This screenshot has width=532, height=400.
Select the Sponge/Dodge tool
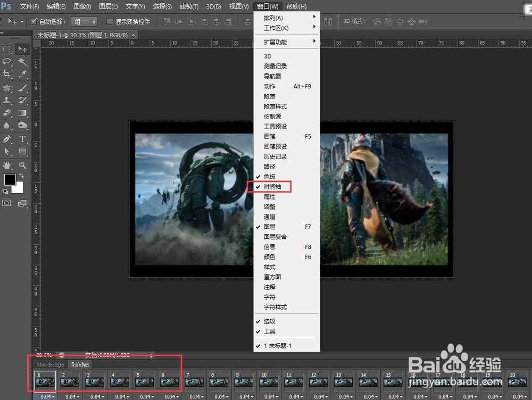pyautogui.click(x=22, y=125)
